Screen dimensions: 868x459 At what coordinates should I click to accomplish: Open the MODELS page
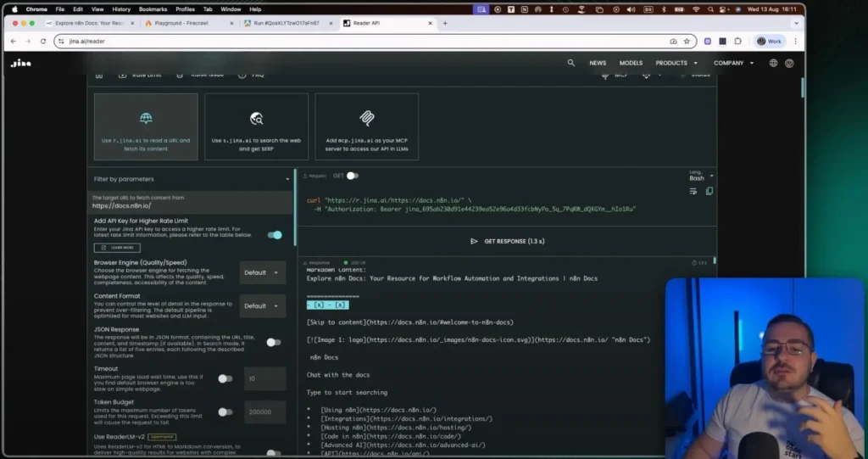[x=631, y=63]
